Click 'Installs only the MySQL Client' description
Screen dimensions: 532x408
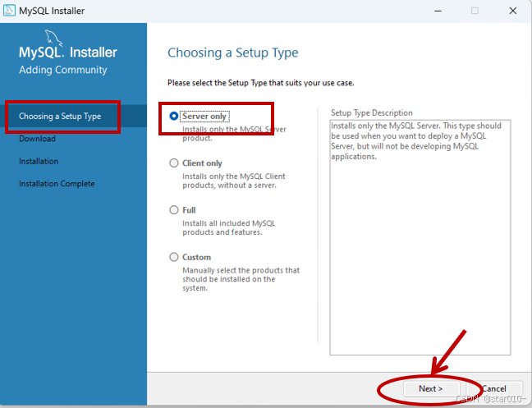pos(234,181)
